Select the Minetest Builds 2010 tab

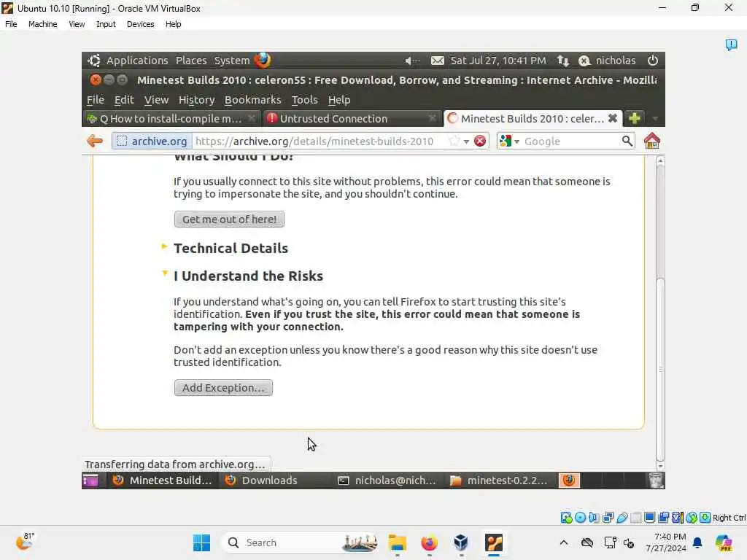[x=533, y=119]
